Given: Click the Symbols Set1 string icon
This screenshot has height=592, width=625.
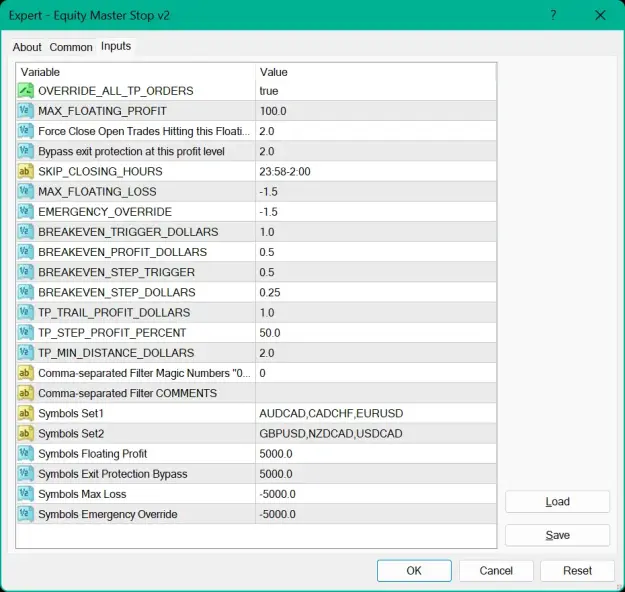Looking at the screenshot, I should 26,413.
